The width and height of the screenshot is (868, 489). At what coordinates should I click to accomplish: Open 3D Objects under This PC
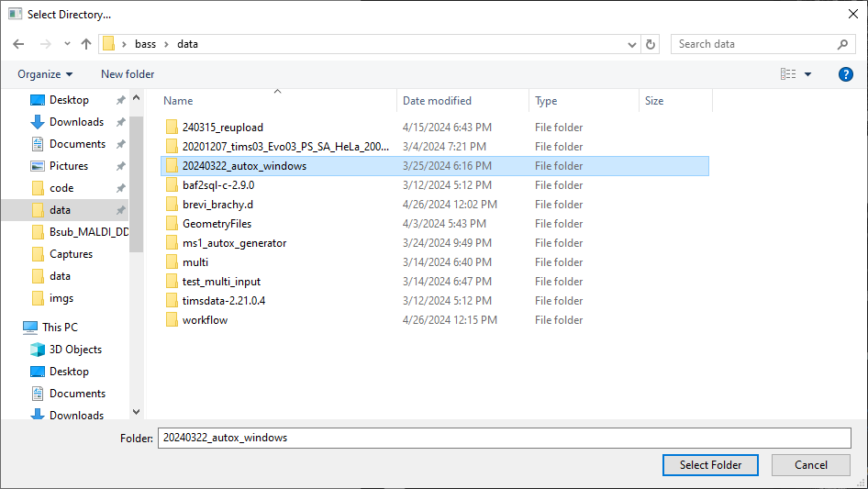tap(75, 350)
